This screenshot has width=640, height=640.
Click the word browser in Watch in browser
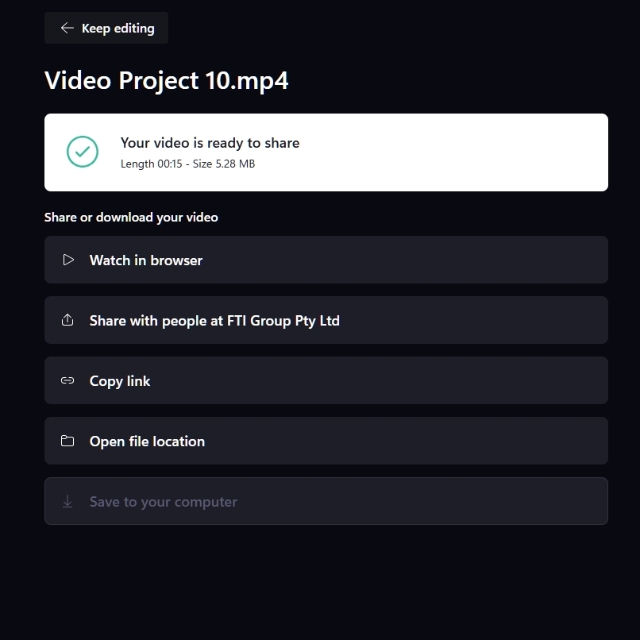176,260
